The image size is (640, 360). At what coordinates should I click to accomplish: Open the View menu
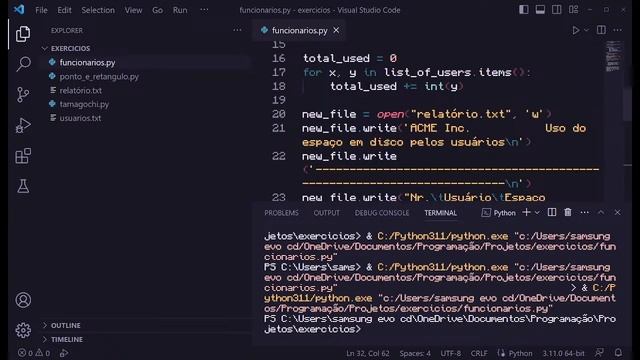coord(133,10)
